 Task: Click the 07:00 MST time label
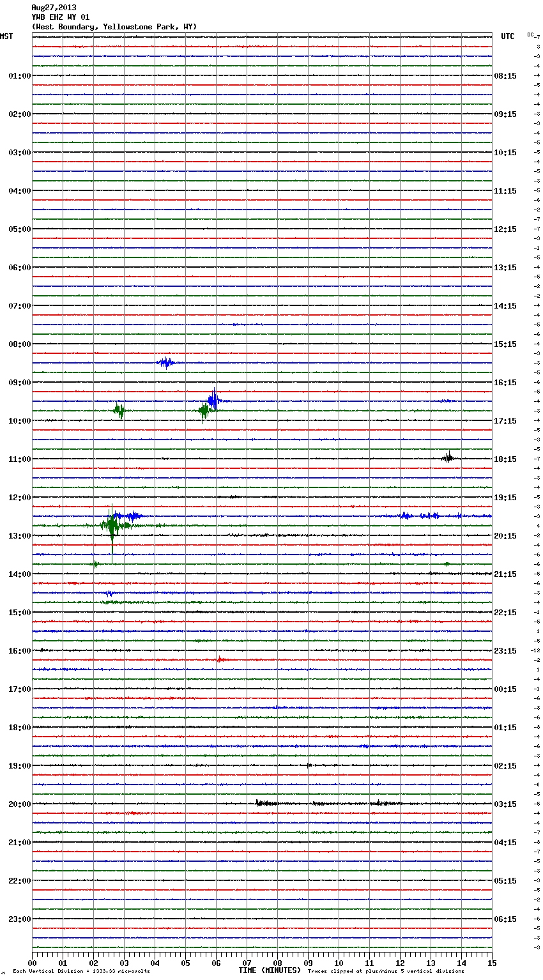click(20, 306)
